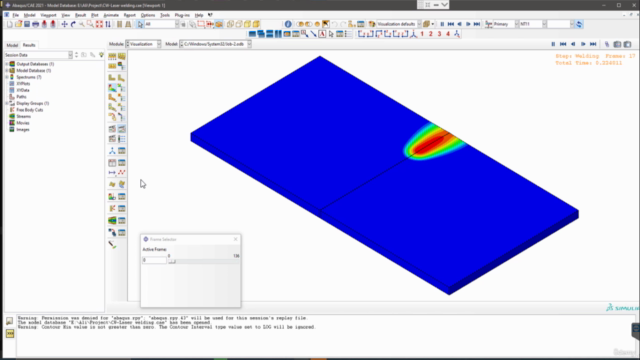
Task: Switch to the Results tab
Action: tap(29, 45)
